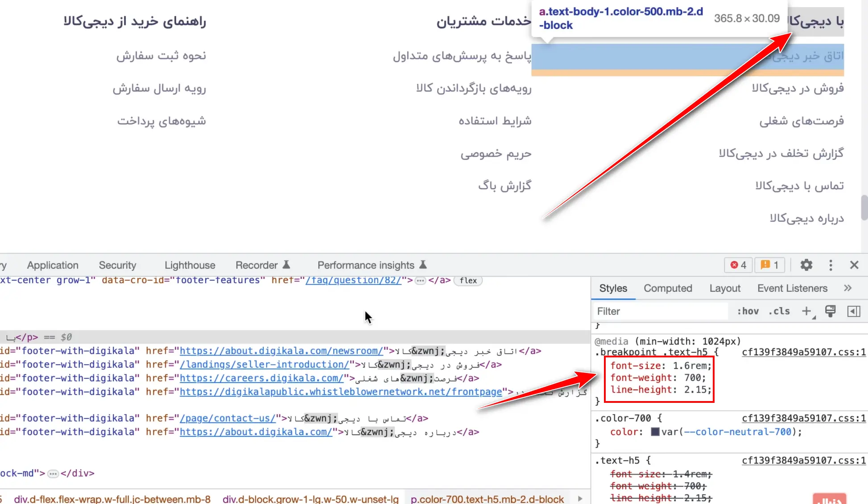This screenshot has width=868, height=504.
Task: Expand the collapsed div ellipsis
Action: pyautogui.click(x=53, y=473)
